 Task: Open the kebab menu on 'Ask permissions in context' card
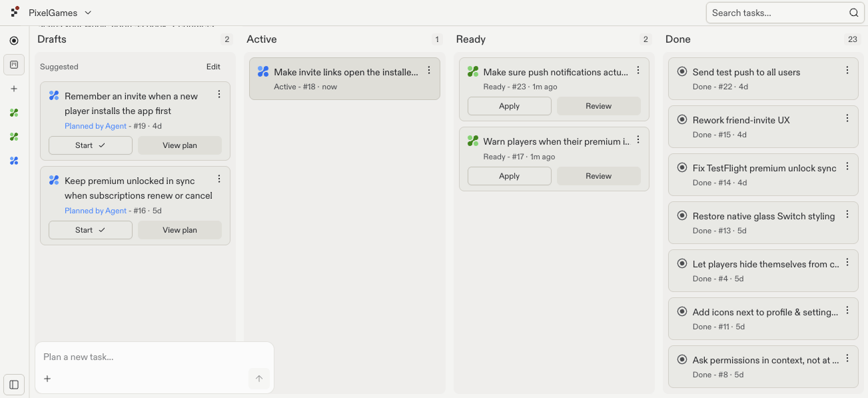[847, 359]
